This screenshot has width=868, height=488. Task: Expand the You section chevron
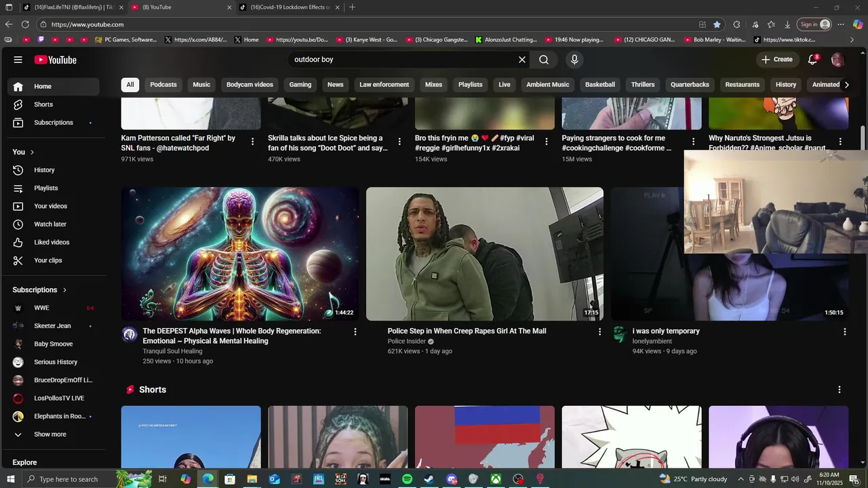tap(32, 152)
